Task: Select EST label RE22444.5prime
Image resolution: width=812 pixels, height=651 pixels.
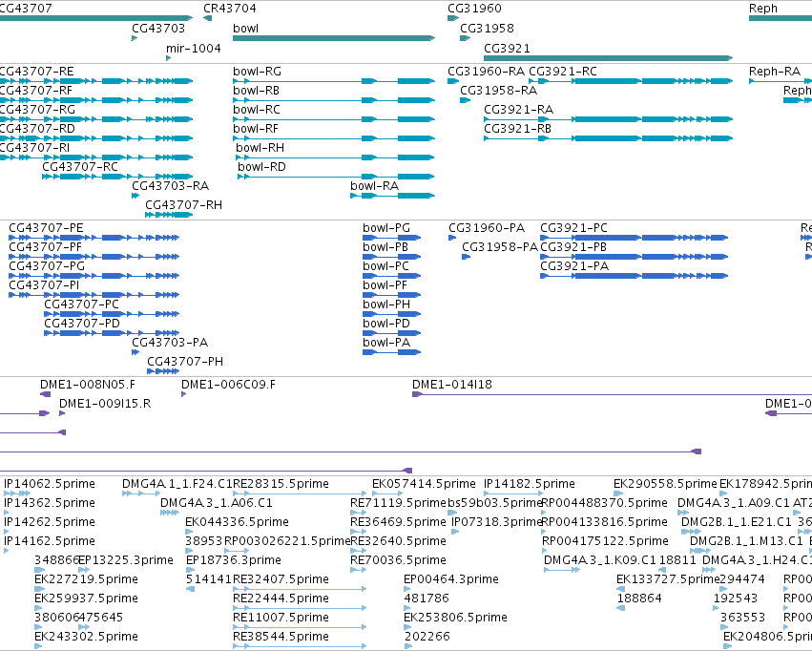Action: pos(281,598)
